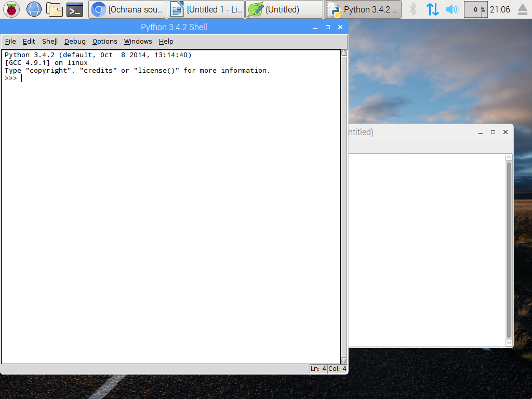Select the (Untitled) editor taskbar button
The height and width of the screenshot is (399, 532).
click(284, 9)
